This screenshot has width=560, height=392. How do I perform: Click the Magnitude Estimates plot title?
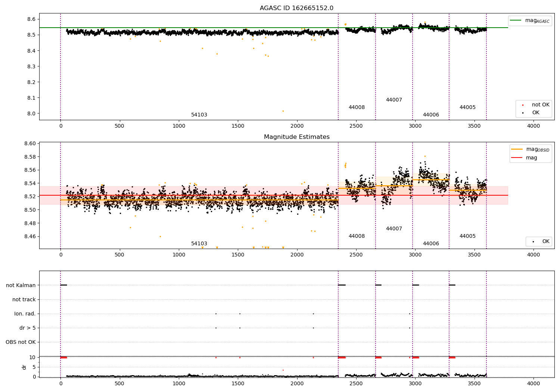pyautogui.click(x=296, y=137)
